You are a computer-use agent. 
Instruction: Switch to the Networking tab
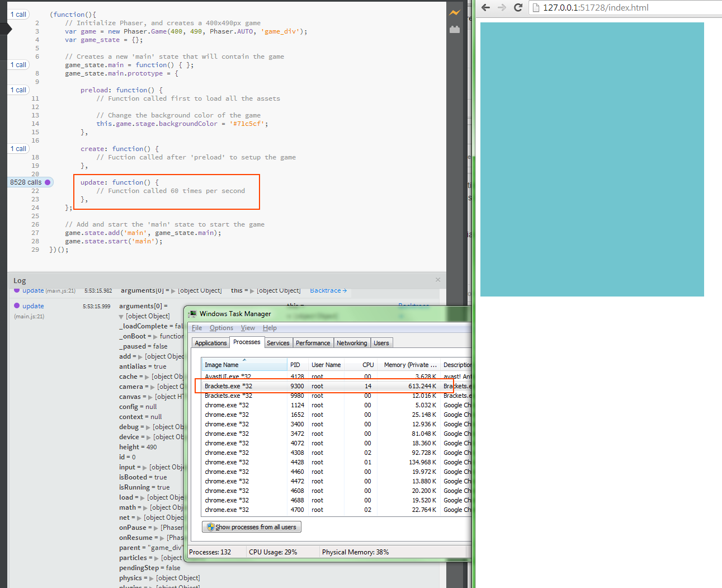tap(352, 343)
